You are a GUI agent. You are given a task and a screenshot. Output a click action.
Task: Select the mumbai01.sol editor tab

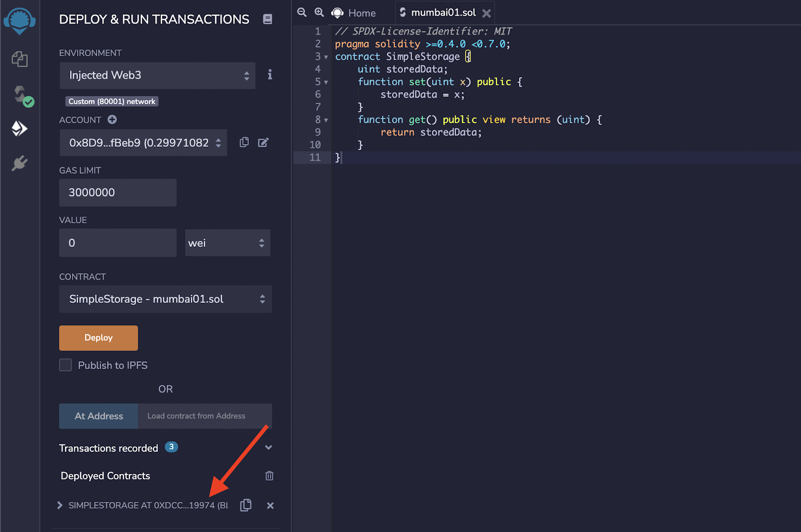tap(443, 13)
